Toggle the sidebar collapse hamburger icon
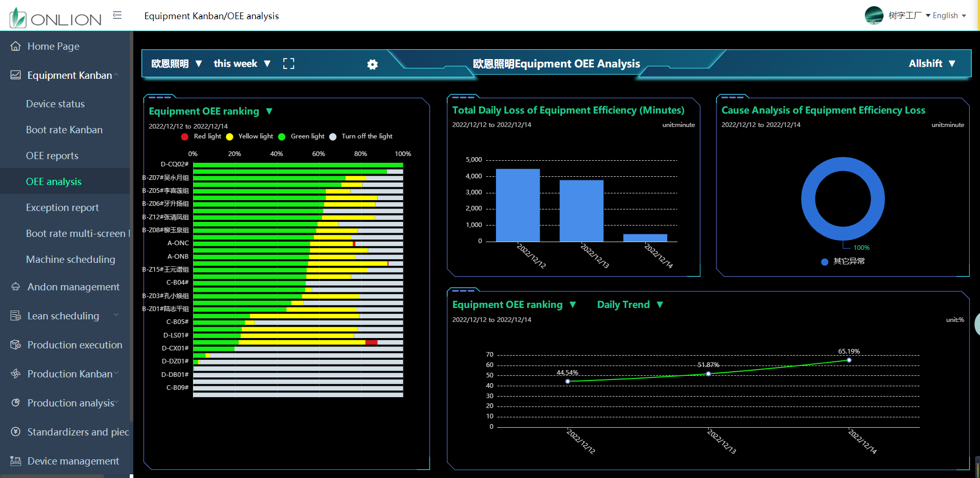This screenshot has width=980, height=478. point(117,16)
